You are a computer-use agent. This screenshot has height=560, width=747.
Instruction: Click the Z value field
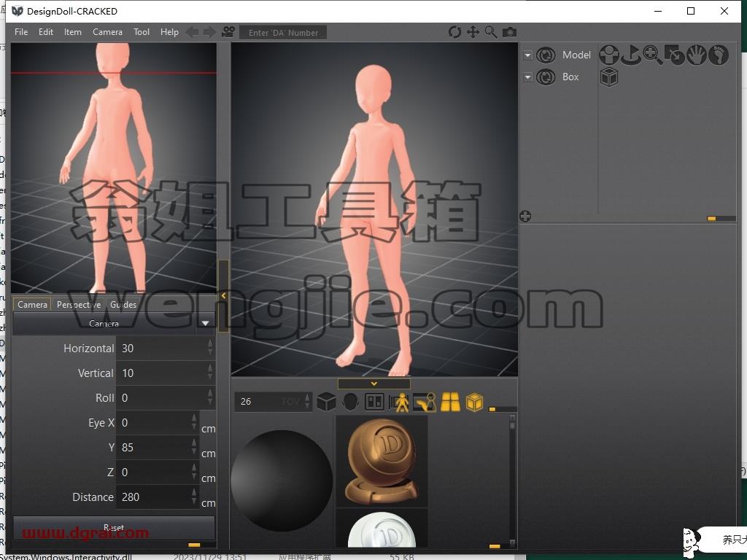153,472
